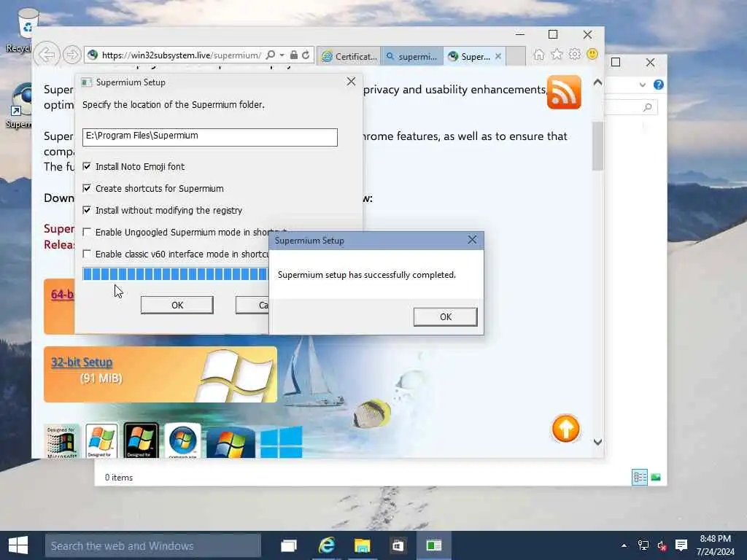The image size is (747, 560).
Task: Click the blue Windows 10 logo badge
Action: point(281,442)
